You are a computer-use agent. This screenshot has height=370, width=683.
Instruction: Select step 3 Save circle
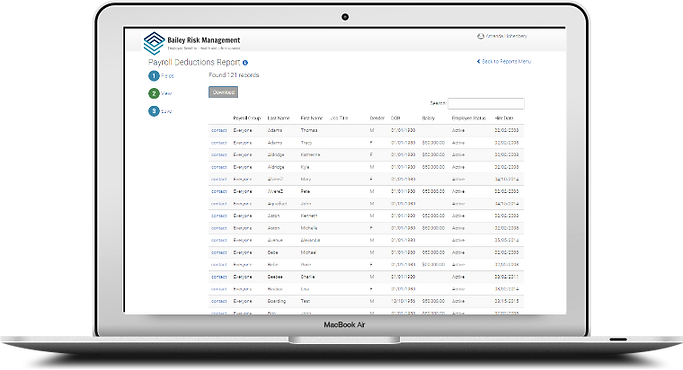click(154, 111)
